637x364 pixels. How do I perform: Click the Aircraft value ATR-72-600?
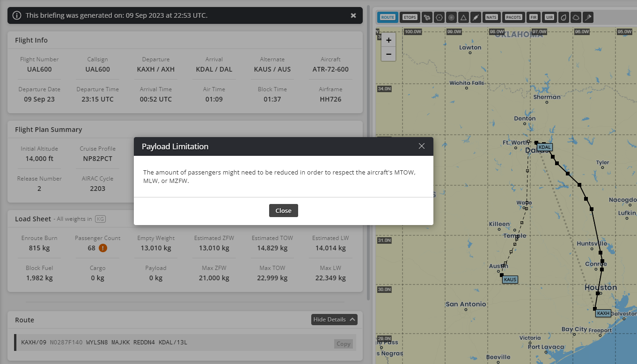click(x=330, y=69)
